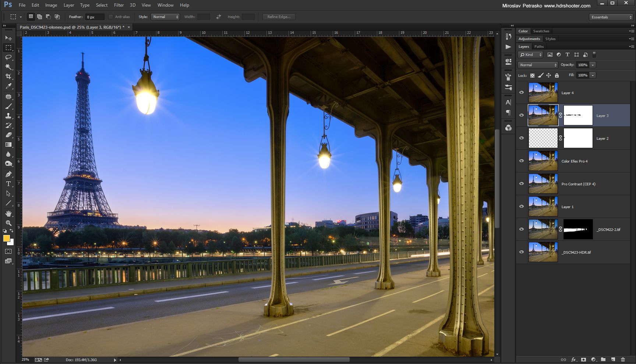Open the Style dropdown set to Normal

165,17
